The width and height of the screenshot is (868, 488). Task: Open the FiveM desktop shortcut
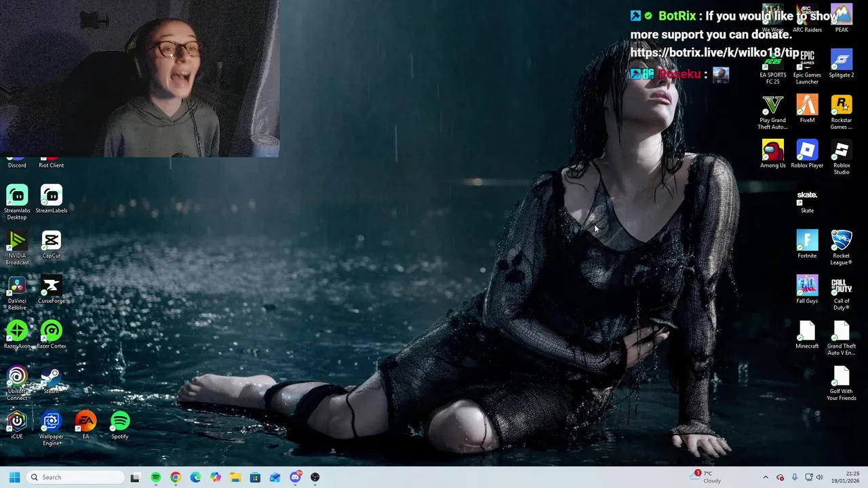807,110
